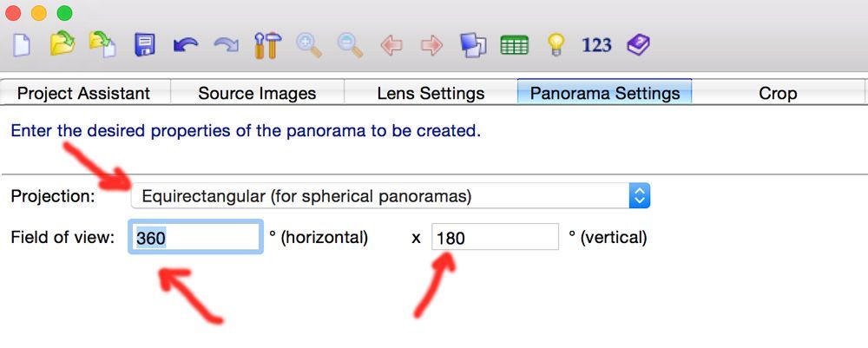Screen dimensions: 868x348
Task: Click the vertical field of view input
Action: pos(495,237)
